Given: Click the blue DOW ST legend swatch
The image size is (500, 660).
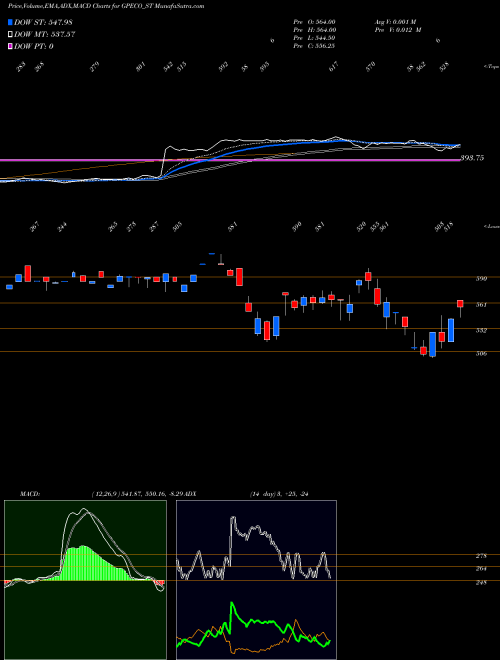Looking at the screenshot, I should 10,22.
